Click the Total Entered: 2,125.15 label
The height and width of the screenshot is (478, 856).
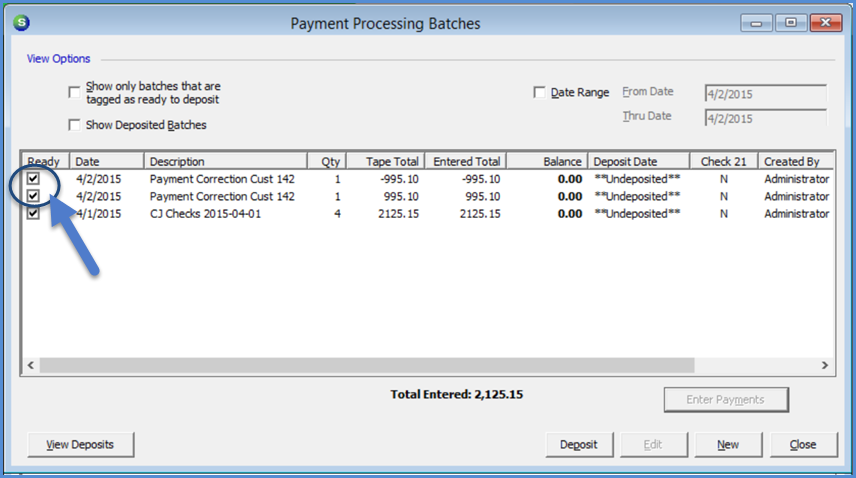point(456,394)
